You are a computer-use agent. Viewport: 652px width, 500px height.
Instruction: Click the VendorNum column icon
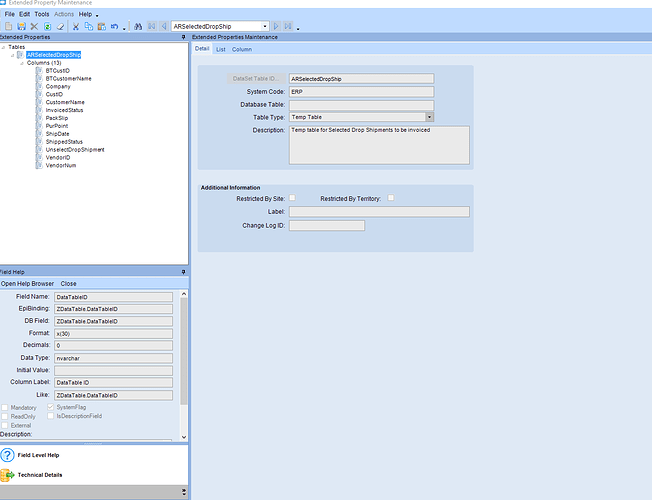39,165
